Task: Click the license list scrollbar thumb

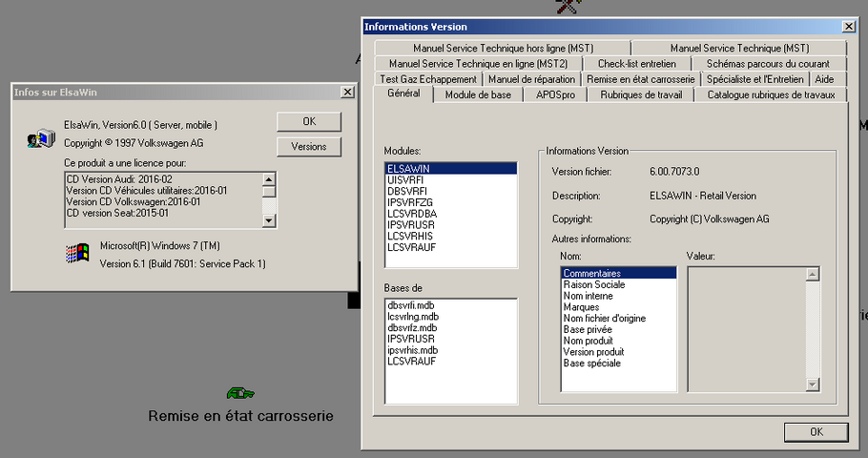Action: pyautogui.click(x=268, y=191)
